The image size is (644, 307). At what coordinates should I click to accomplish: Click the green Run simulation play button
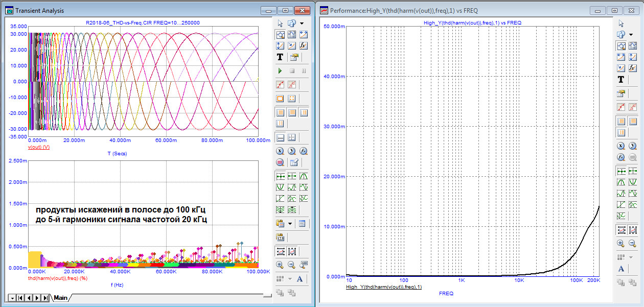[280, 70]
